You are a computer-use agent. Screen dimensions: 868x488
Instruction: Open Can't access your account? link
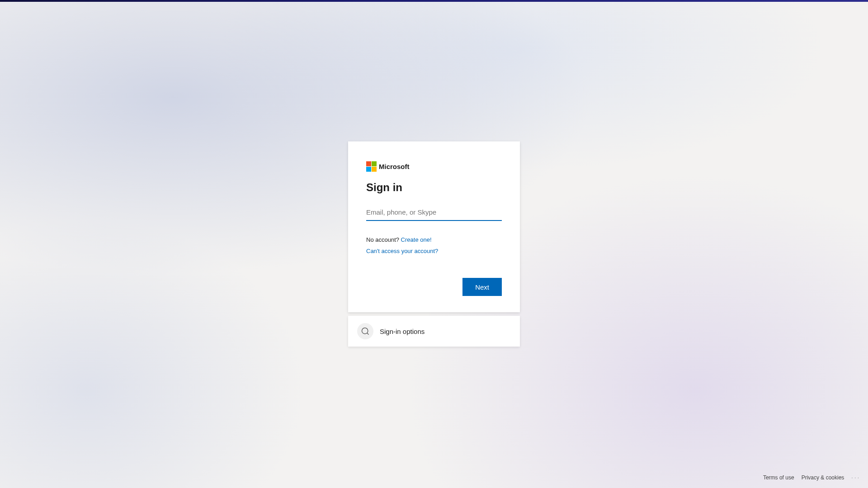click(402, 251)
